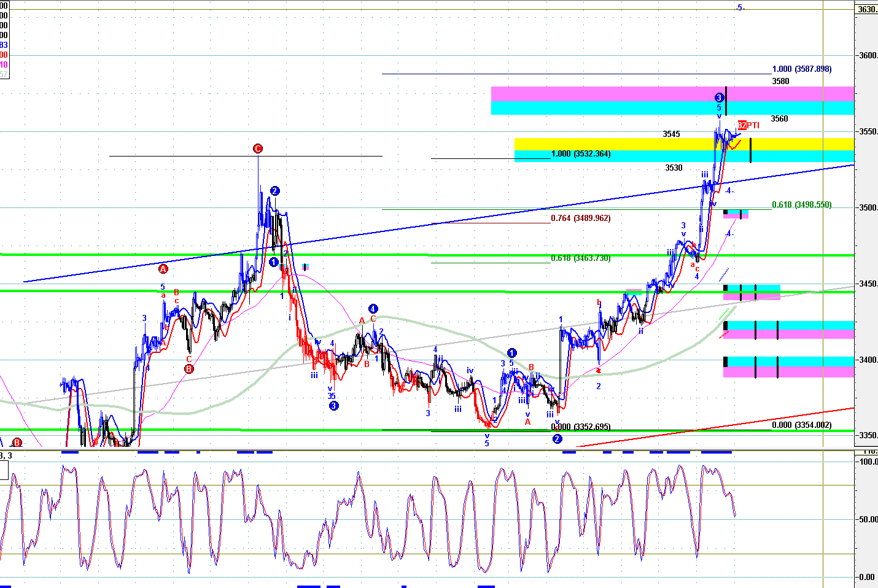878x588 pixels.
Task: Select the 3545 price annotation
Action: (x=671, y=134)
